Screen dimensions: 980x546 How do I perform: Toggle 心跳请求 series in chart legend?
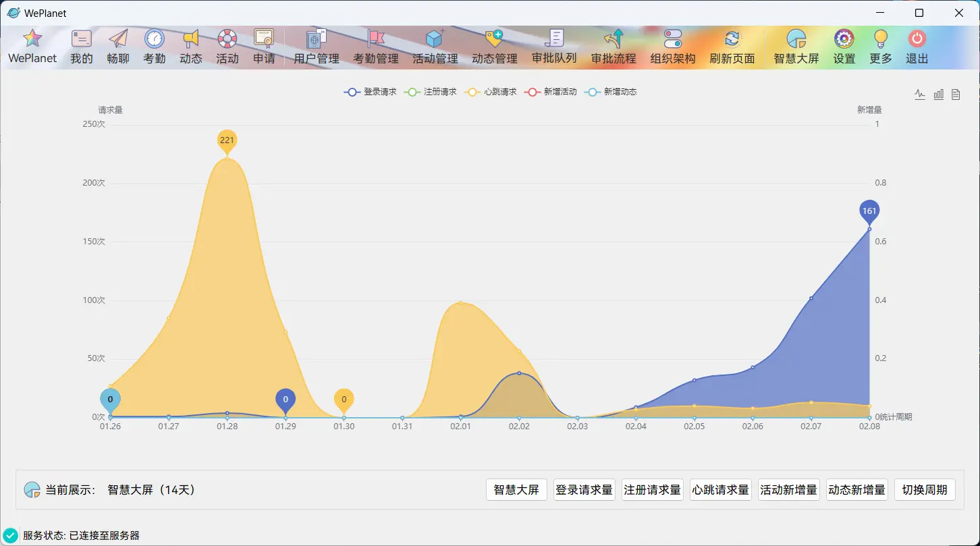point(491,92)
